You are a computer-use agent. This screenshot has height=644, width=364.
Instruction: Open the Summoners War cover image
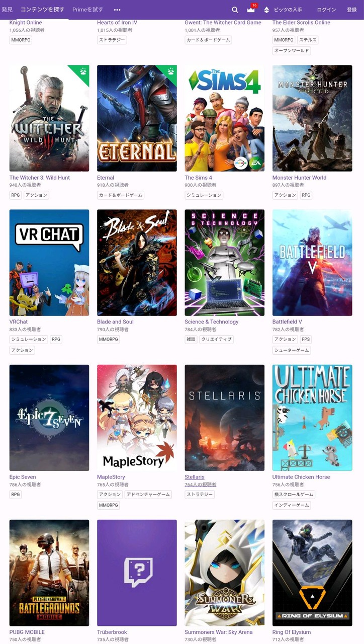pyautogui.click(x=224, y=573)
